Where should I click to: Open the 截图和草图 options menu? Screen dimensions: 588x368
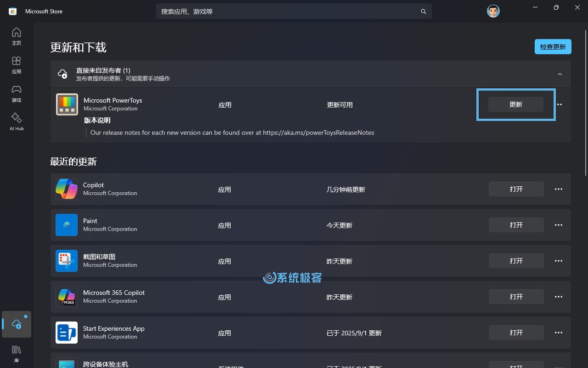(x=559, y=261)
